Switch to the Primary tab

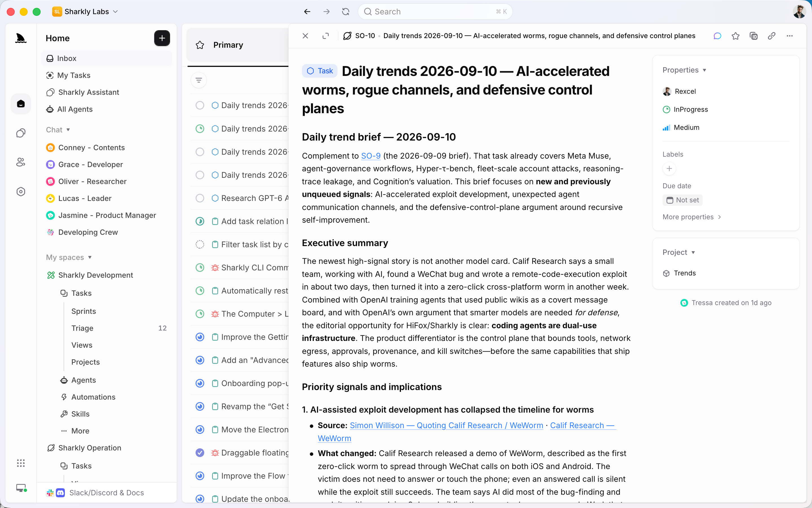click(228, 45)
